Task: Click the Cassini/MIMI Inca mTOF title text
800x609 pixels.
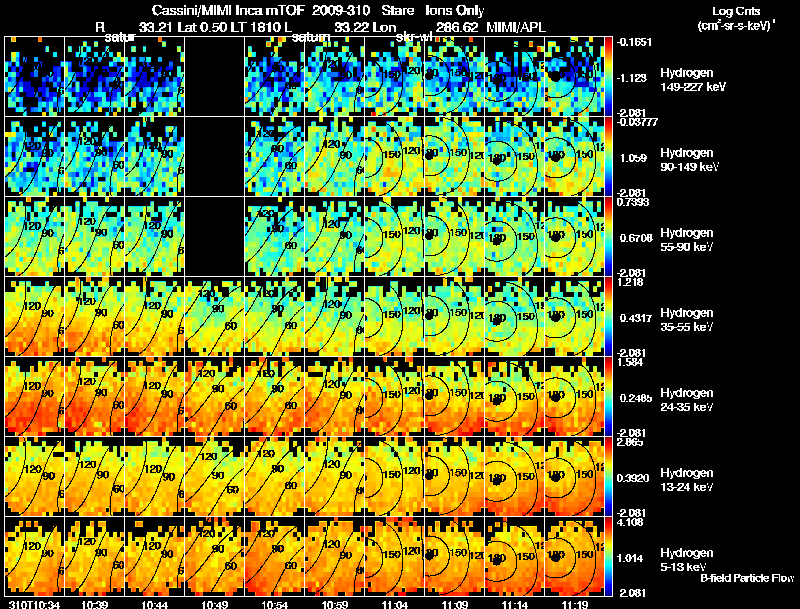Action: pos(228,10)
